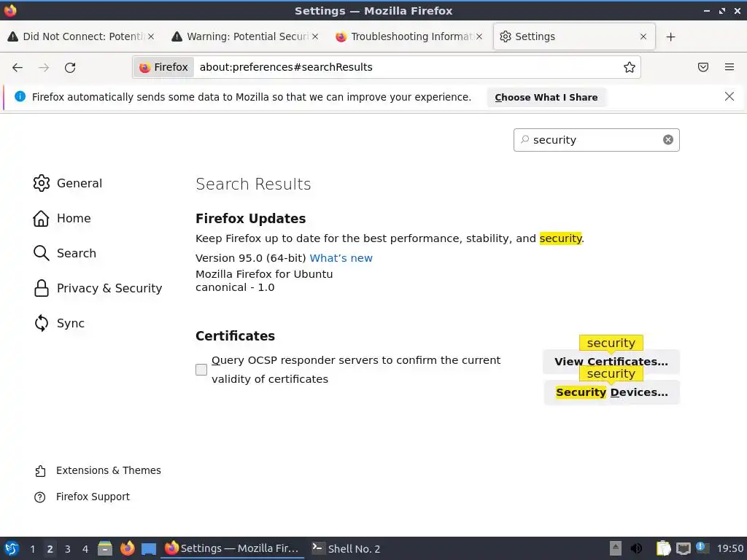Click the Privacy & Security lock icon
This screenshot has width=747, height=560.
tap(42, 288)
